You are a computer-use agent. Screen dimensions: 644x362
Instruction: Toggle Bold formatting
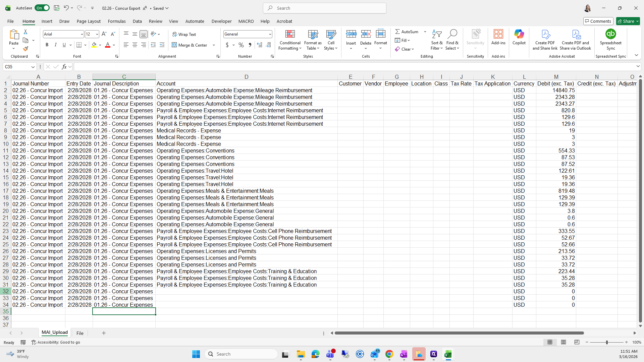click(47, 45)
